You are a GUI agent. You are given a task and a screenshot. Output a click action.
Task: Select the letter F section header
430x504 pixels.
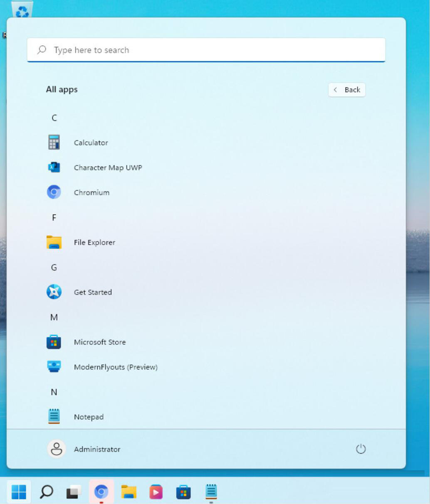tap(54, 218)
